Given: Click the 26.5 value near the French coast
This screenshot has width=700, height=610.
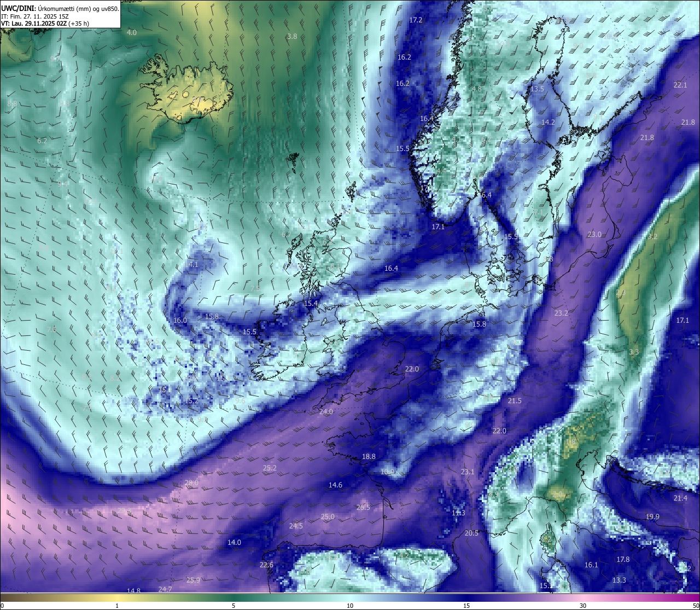Looking at the screenshot, I should (363, 508).
